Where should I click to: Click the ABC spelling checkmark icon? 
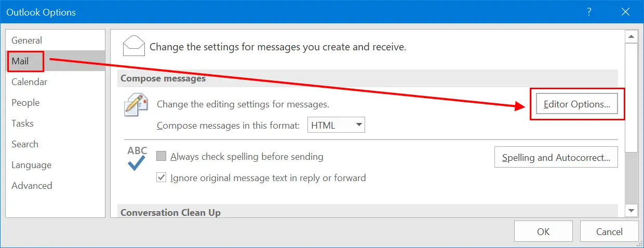click(137, 159)
